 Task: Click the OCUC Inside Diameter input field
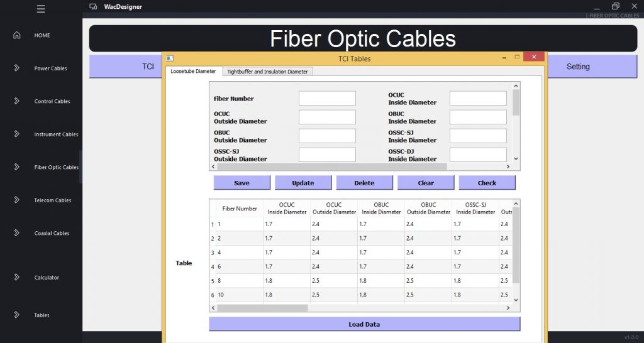478,99
